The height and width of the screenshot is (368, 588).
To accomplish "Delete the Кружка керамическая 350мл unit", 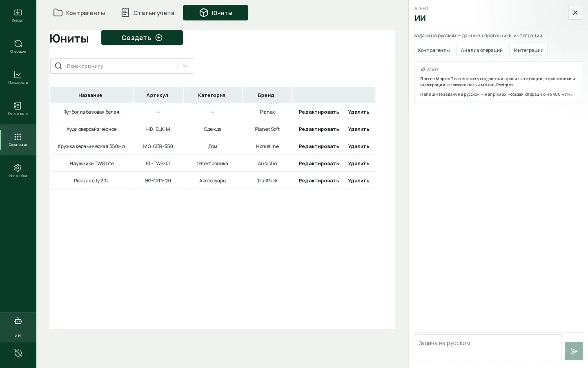I will pos(359,146).
